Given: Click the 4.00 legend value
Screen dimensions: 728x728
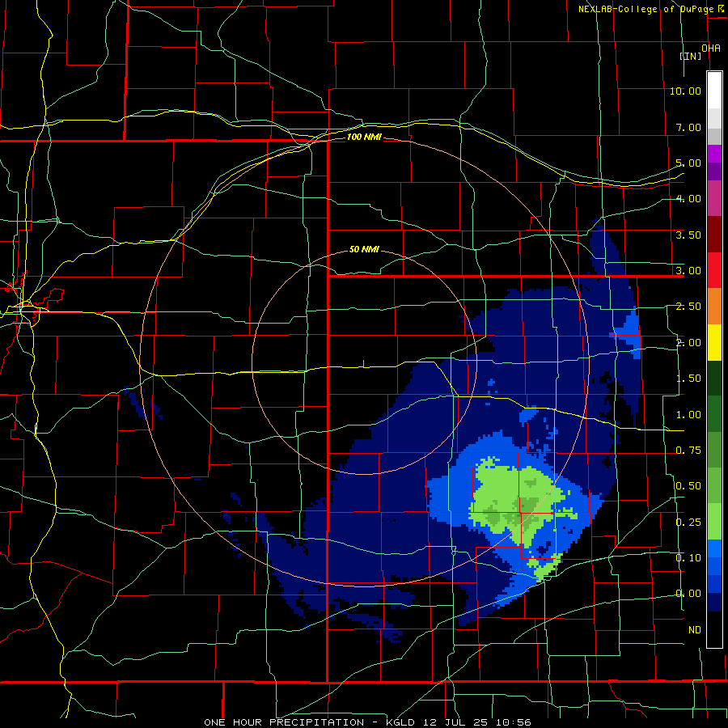Looking at the screenshot, I should [x=688, y=199].
